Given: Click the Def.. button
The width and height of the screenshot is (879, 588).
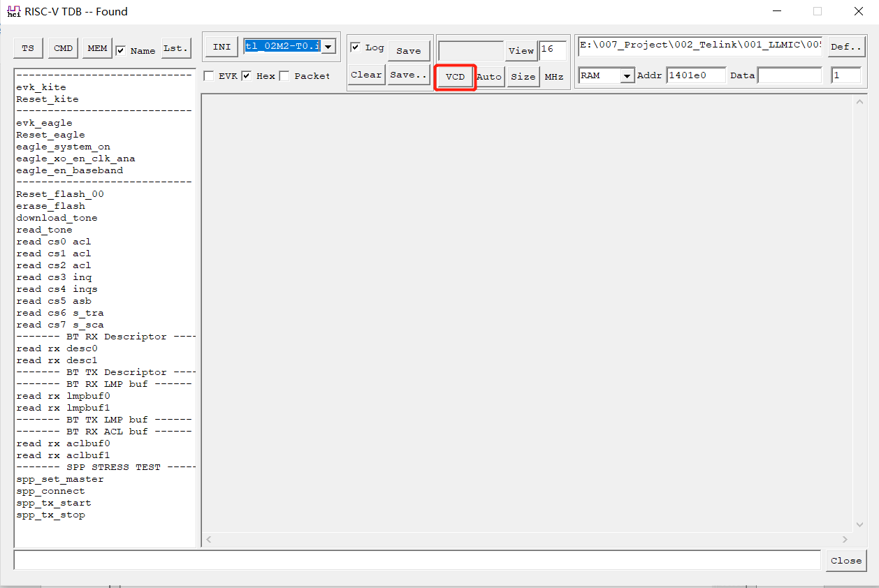Looking at the screenshot, I should coord(846,47).
